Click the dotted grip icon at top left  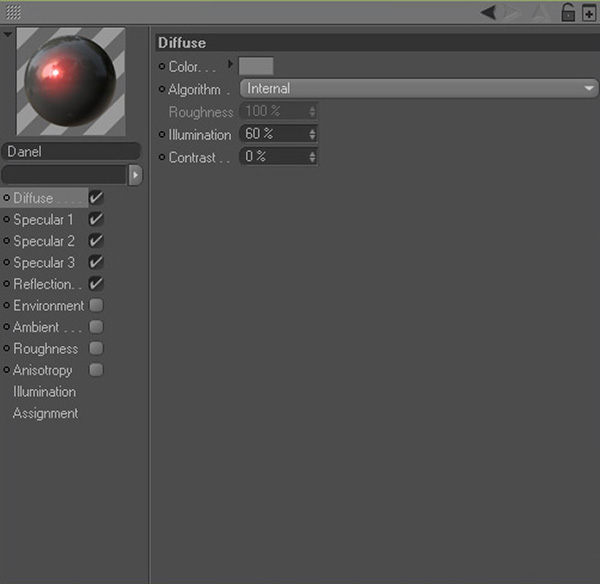coord(13,12)
